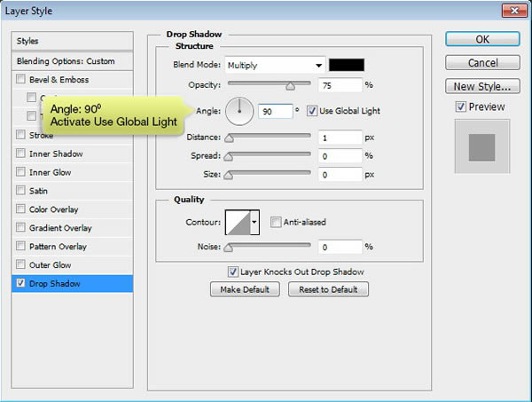Enable the Inner Glow checkbox
The height and width of the screenshot is (402, 532).
coord(20,172)
